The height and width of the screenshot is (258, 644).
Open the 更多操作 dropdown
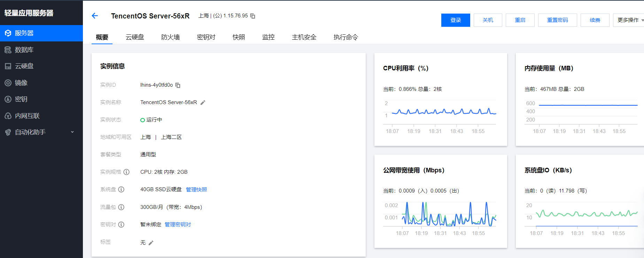tap(629, 20)
